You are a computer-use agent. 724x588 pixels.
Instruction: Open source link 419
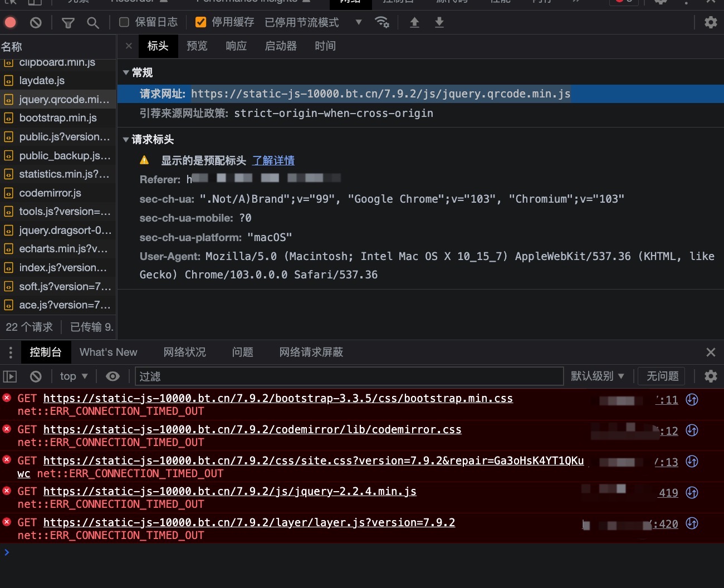668,493
